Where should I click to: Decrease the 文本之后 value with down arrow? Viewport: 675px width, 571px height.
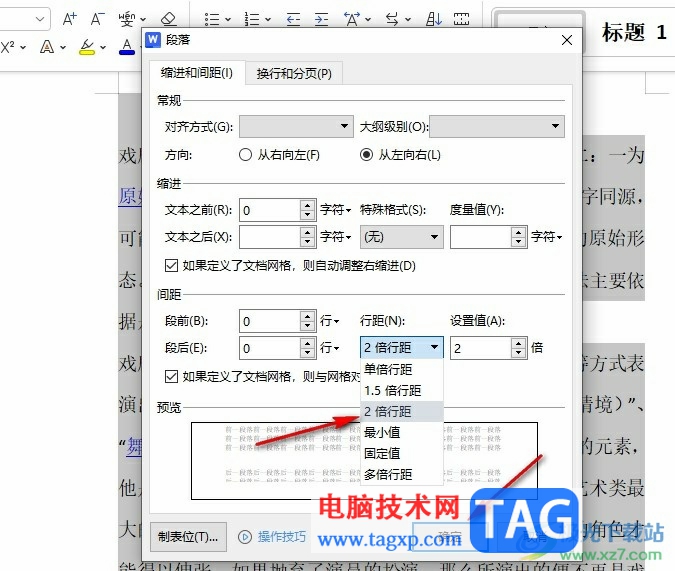(307, 242)
